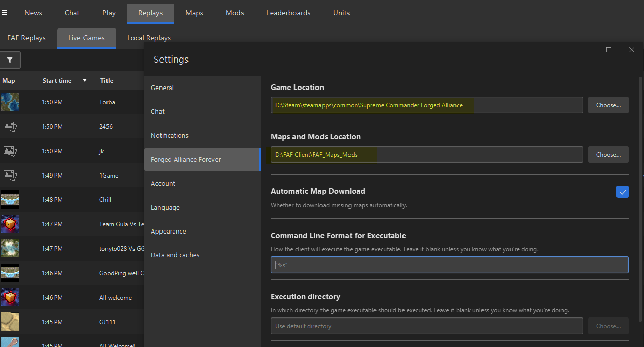Go to the Mods tab
This screenshot has width=644, height=347.
click(x=235, y=13)
